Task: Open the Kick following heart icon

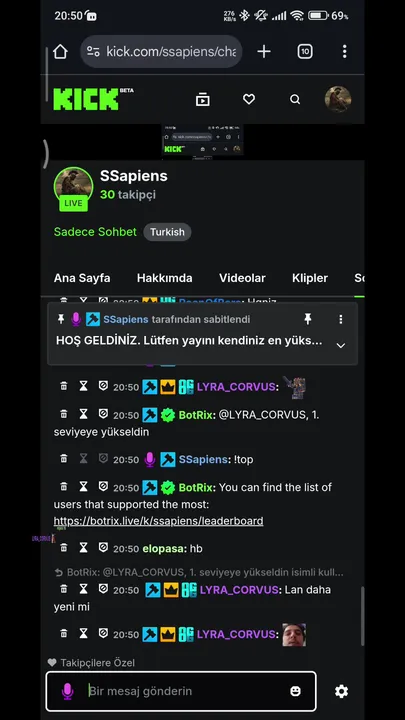Action: tap(249, 99)
